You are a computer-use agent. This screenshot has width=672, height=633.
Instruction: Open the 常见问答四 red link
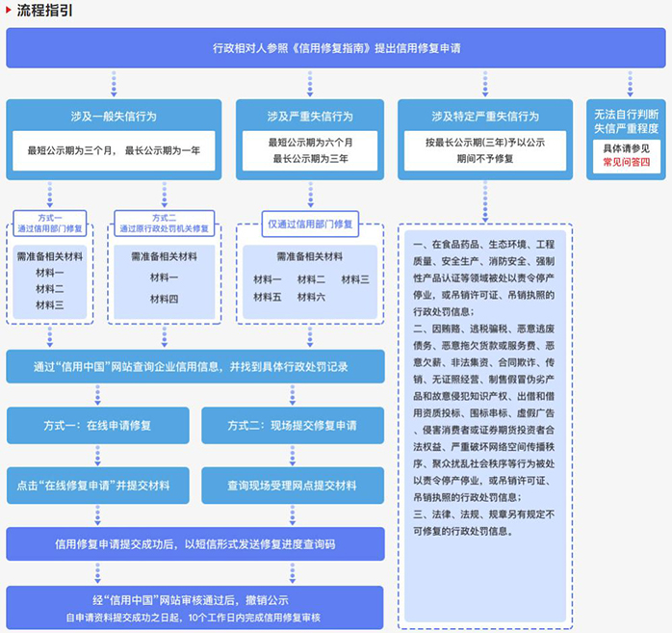(626, 162)
